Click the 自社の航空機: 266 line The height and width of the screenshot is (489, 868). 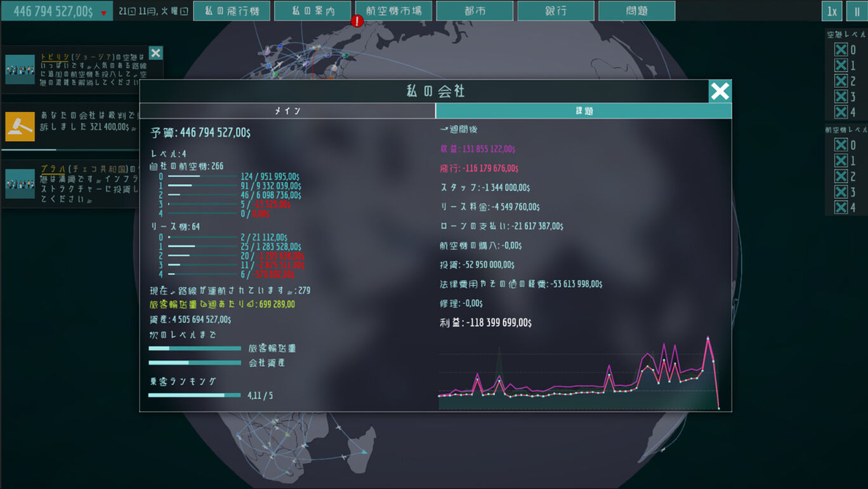point(187,166)
